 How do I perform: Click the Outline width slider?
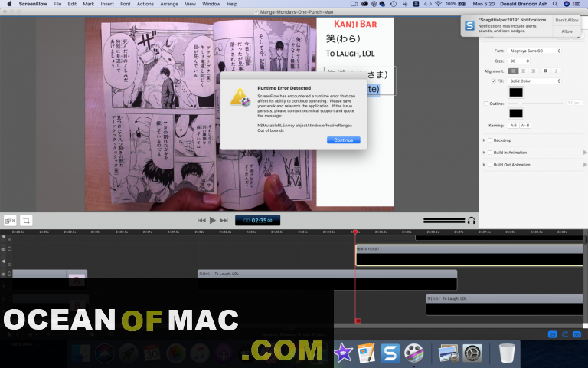click(535, 103)
